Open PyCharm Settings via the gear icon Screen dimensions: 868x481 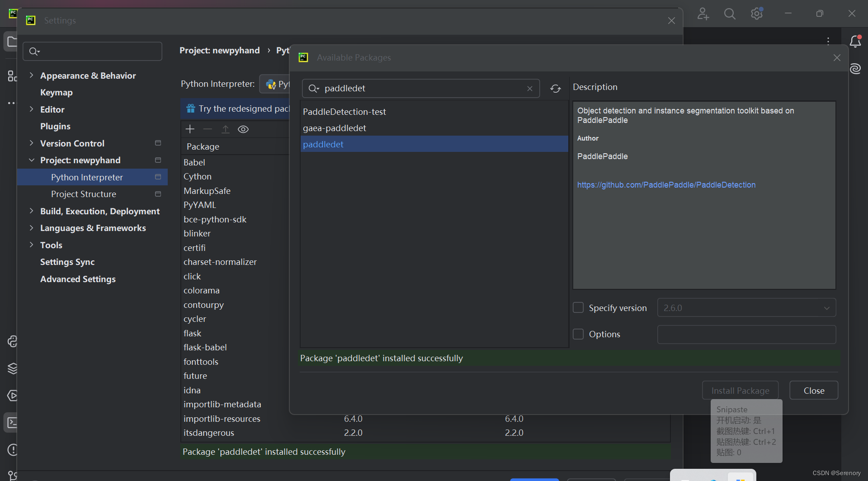[756, 14]
